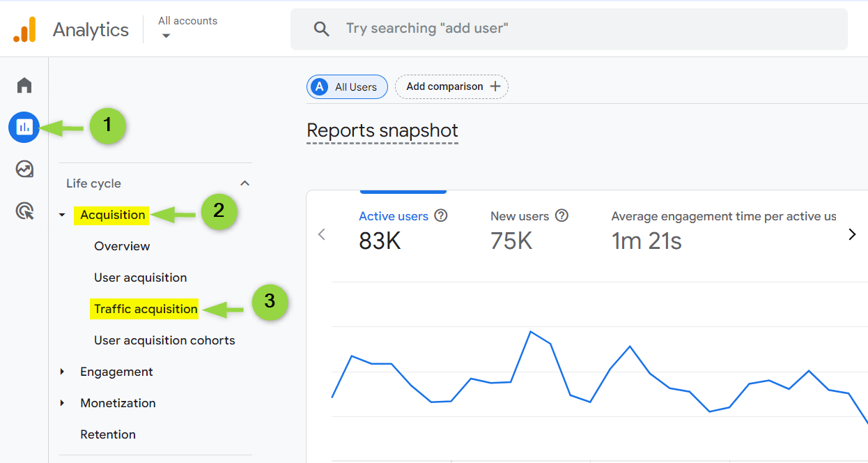The image size is (868, 463).
Task: Open the Explore icon in the sidebar
Action: coord(24,169)
